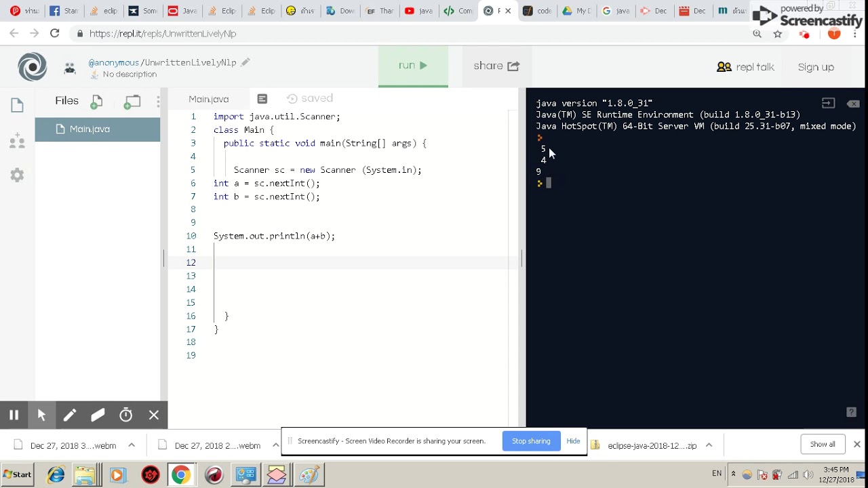Image resolution: width=868 pixels, height=488 pixels.
Task: Click the share button
Action: [x=496, y=66]
